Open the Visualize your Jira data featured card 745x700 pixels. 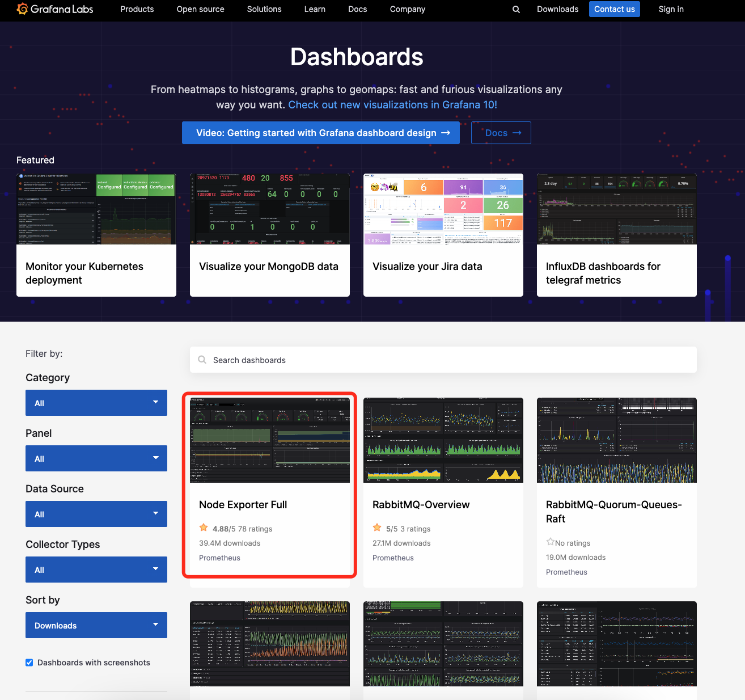443,235
